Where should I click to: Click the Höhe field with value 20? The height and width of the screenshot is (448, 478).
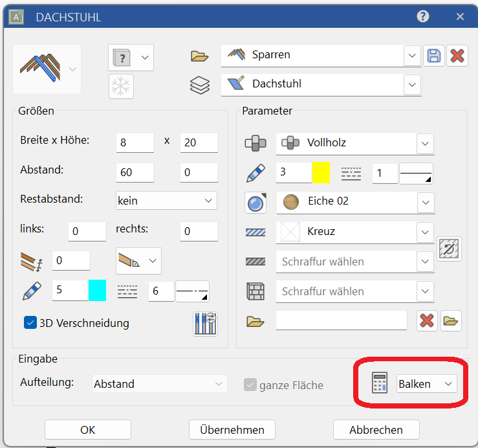click(199, 142)
